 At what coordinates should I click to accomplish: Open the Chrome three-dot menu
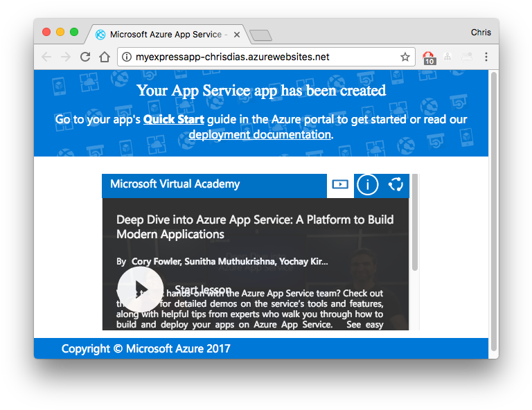pyautogui.click(x=486, y=57)
